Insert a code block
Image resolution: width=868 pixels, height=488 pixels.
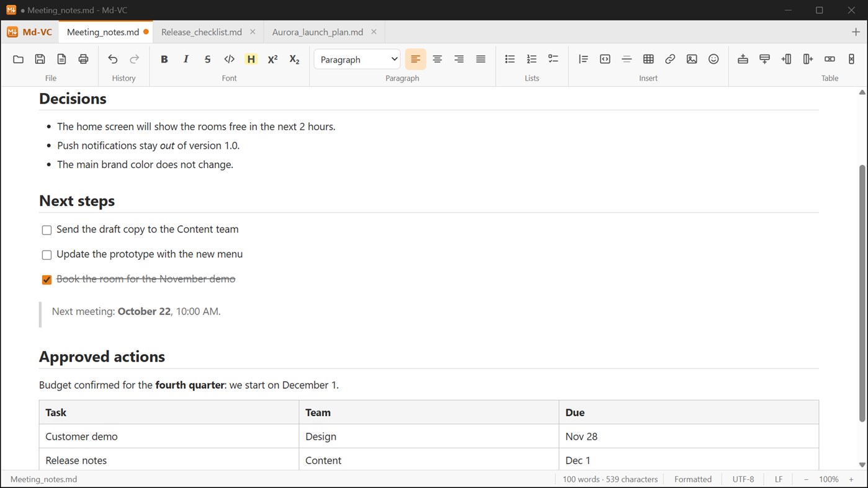(x=605, y=59)
